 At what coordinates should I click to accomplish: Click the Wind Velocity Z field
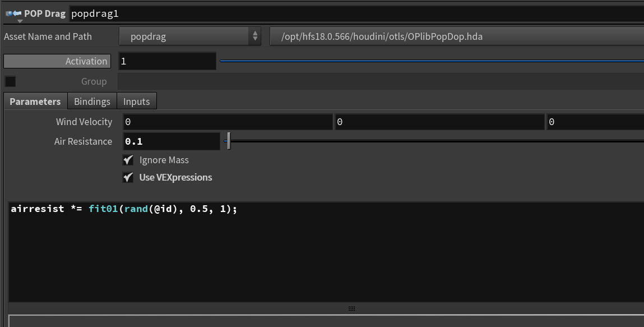pyautogui.click(x=595, y=122)
